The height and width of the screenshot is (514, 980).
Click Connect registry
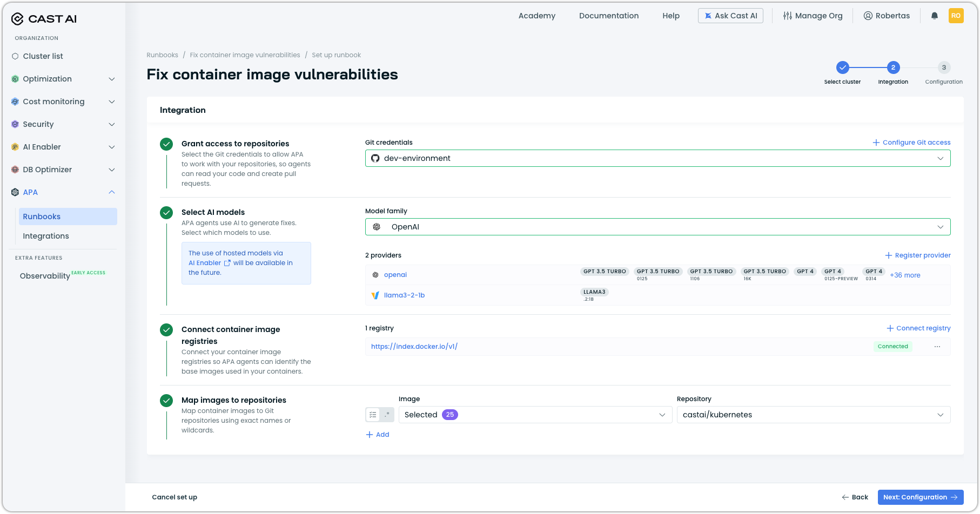coord(918,328)
